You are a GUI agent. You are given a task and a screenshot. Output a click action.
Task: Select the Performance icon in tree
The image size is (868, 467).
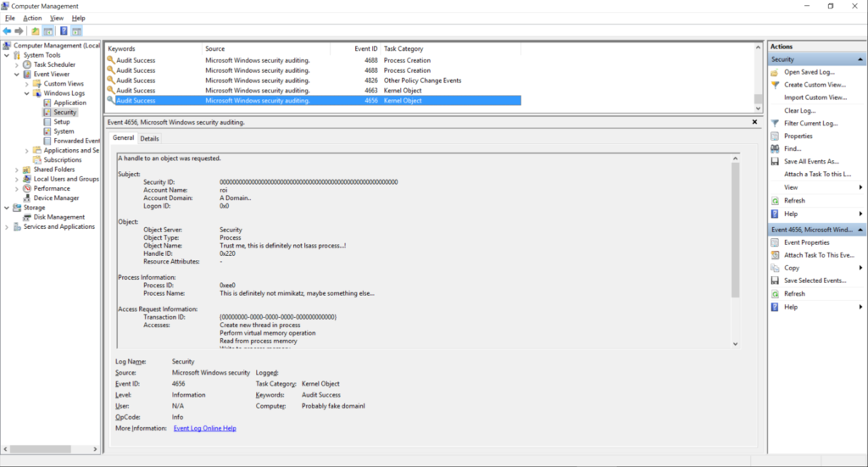coord(26,189)
